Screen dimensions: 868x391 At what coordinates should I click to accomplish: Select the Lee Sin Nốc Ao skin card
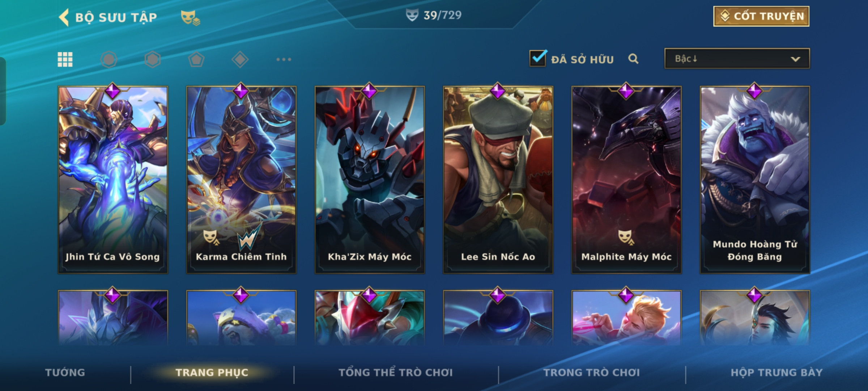pyautogui.click(x=498, y=180)
